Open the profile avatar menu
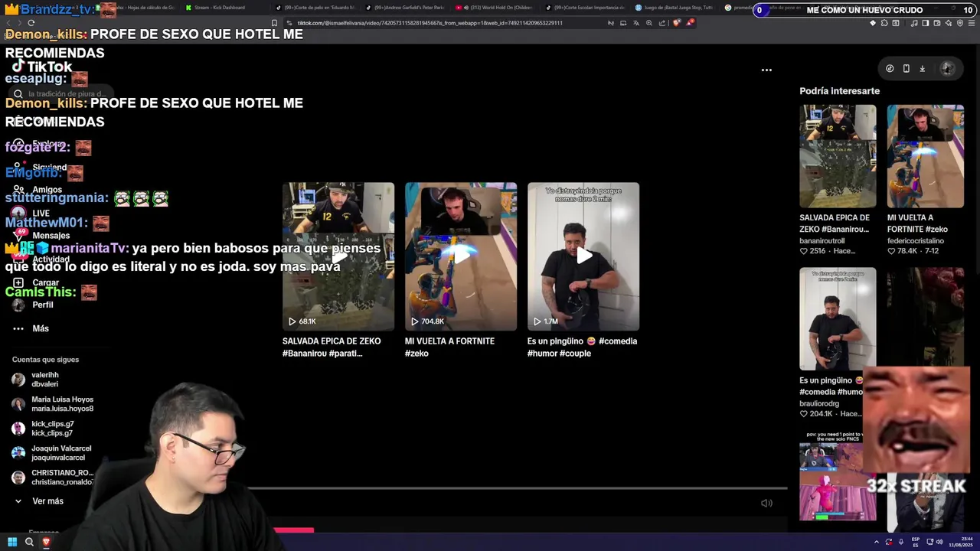Screen dimensions: 980x551 [x=947, y=68]
